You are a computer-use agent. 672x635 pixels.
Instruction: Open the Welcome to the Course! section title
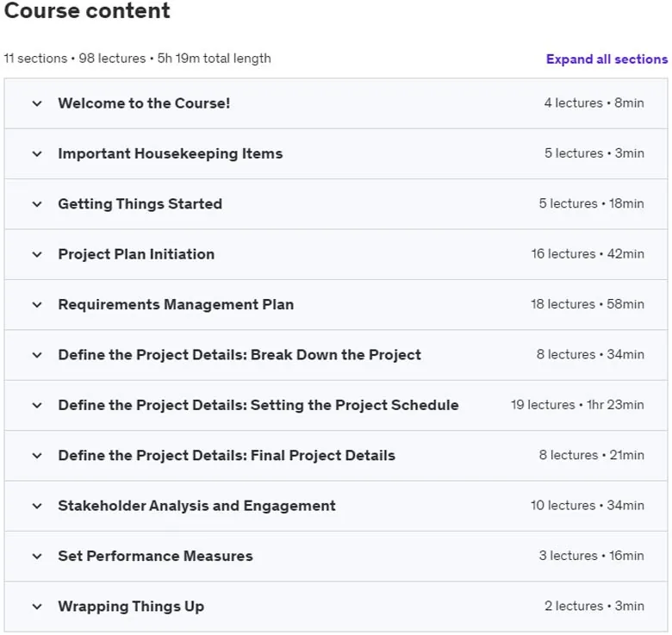pyautogui.click(x=144, y=103)
